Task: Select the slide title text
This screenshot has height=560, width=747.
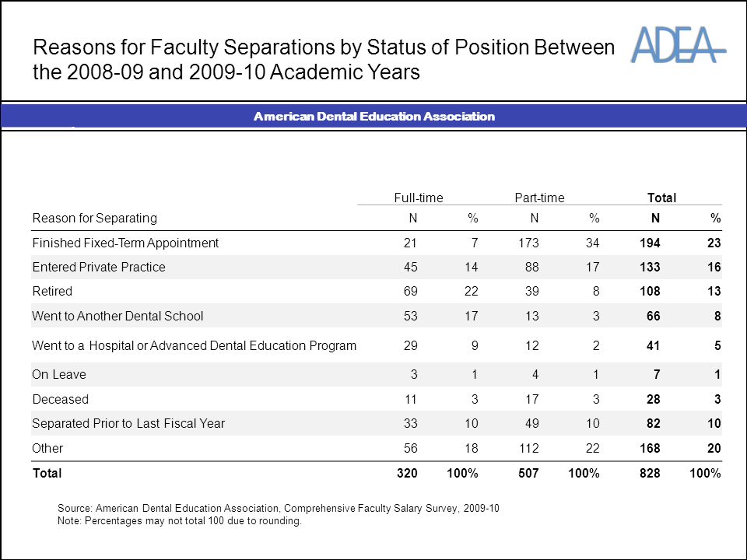Action: click(324, 60)
